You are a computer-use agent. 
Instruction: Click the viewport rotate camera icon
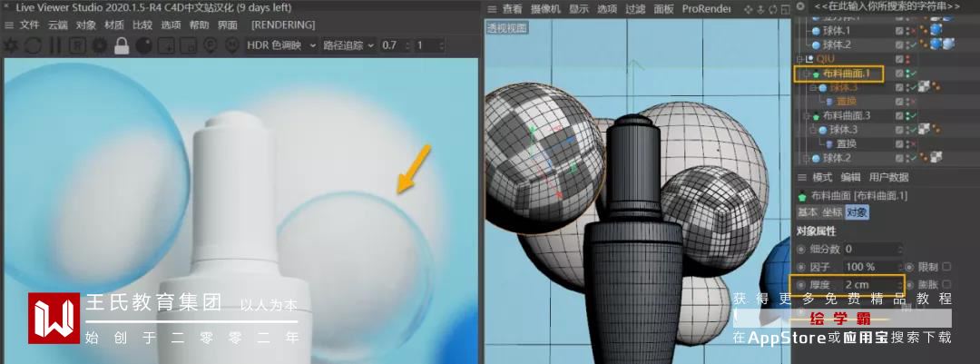pos(772,9)
